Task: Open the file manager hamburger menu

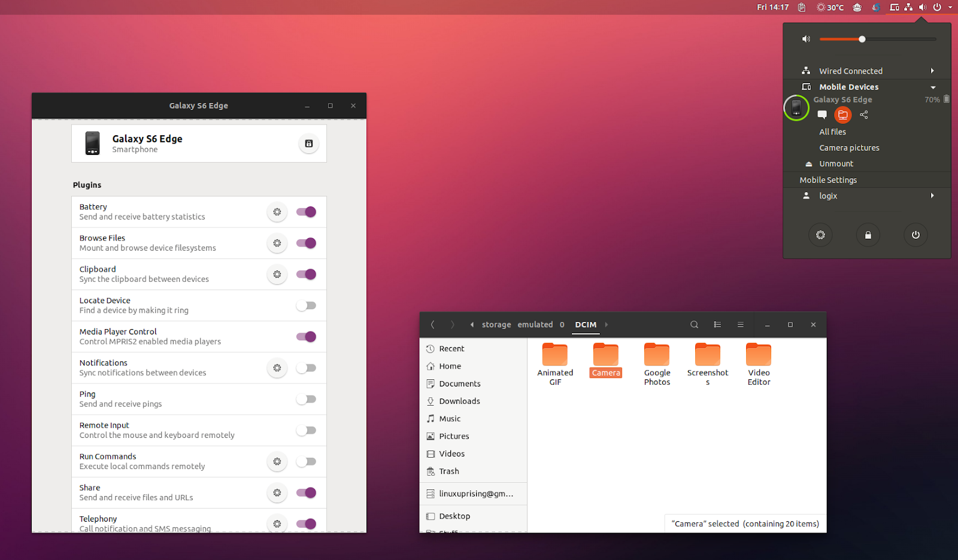Action: coord(740,324)
